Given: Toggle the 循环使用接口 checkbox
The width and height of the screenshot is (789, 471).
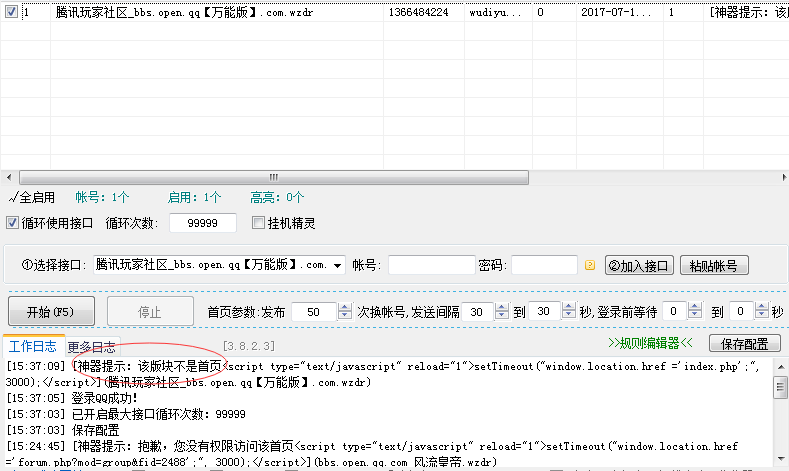Looking at the screenshot, I should (12, 223).
